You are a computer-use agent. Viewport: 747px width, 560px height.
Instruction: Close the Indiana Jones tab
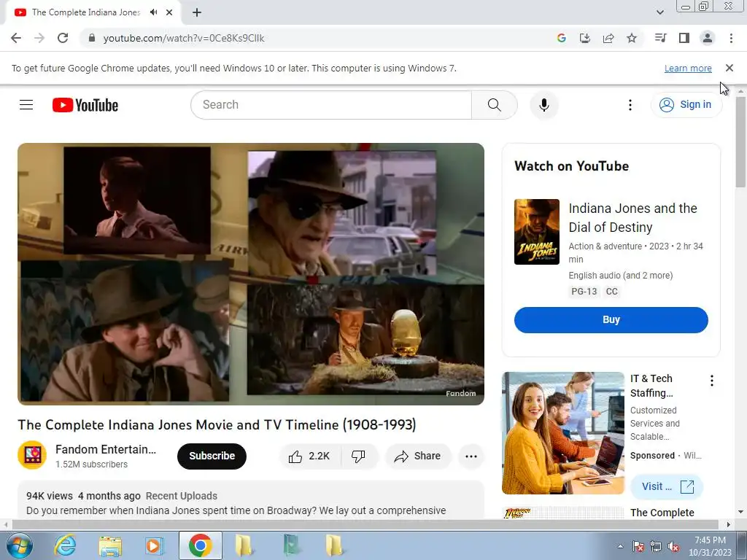click(x=169, y=12)
